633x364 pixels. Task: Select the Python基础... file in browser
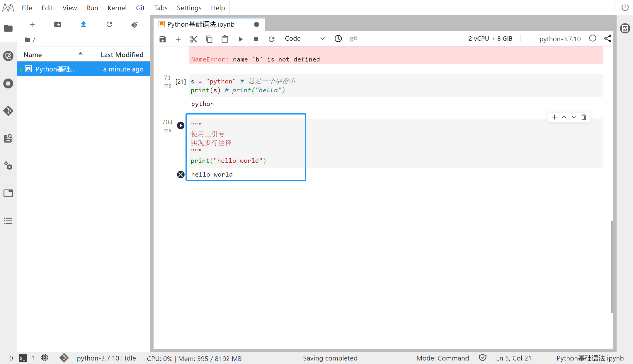83,69
